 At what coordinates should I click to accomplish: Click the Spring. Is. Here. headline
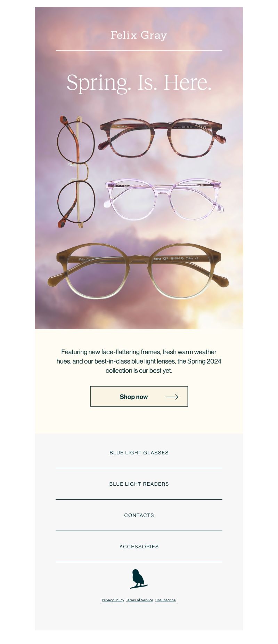[x=139, y=83]
